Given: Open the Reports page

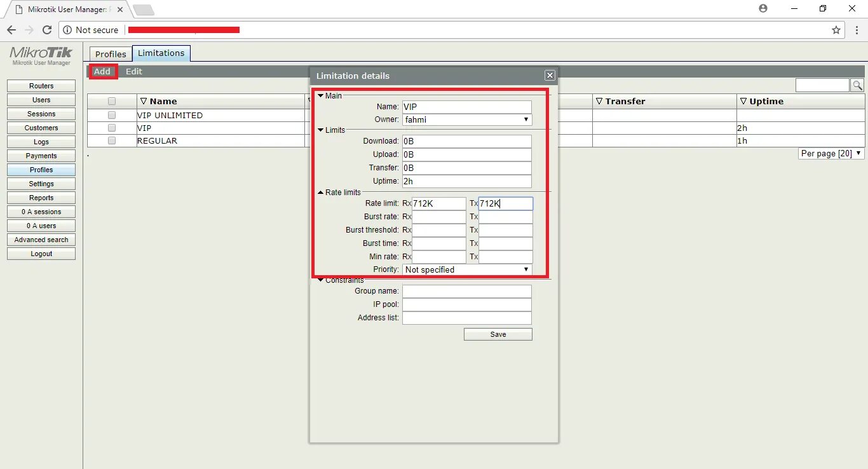Looking at the screenshot, I should (41, 198).
